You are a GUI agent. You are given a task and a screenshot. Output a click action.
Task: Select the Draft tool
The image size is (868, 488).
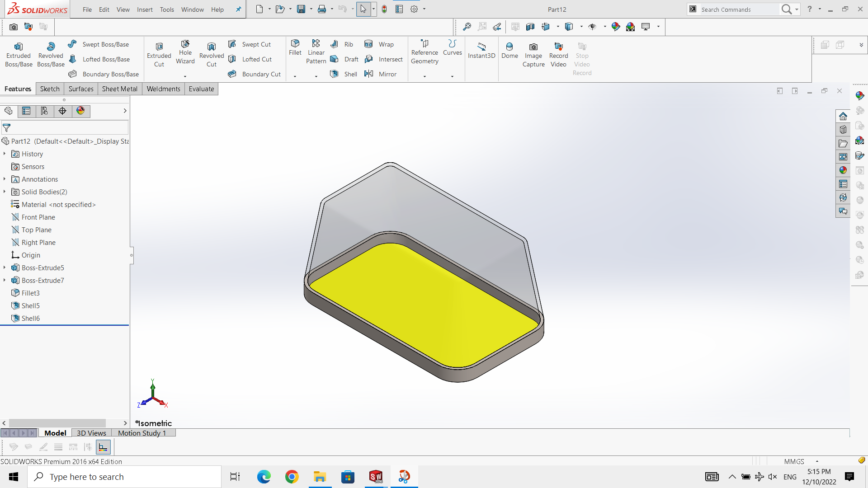pyautogui.click(x=344, y=59)
